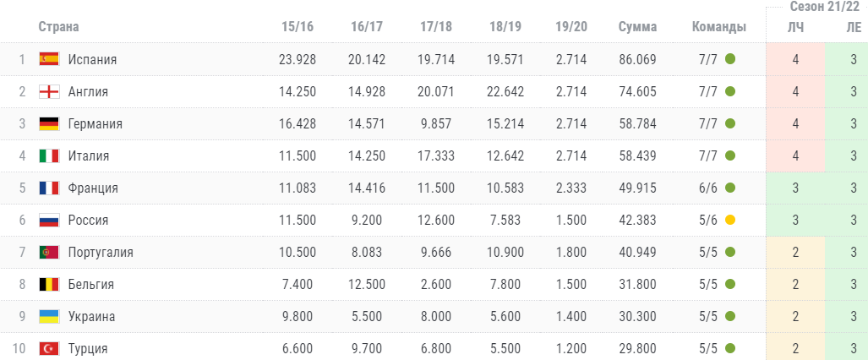
Task: Click the Turkey flag icon
Action: 48,348
